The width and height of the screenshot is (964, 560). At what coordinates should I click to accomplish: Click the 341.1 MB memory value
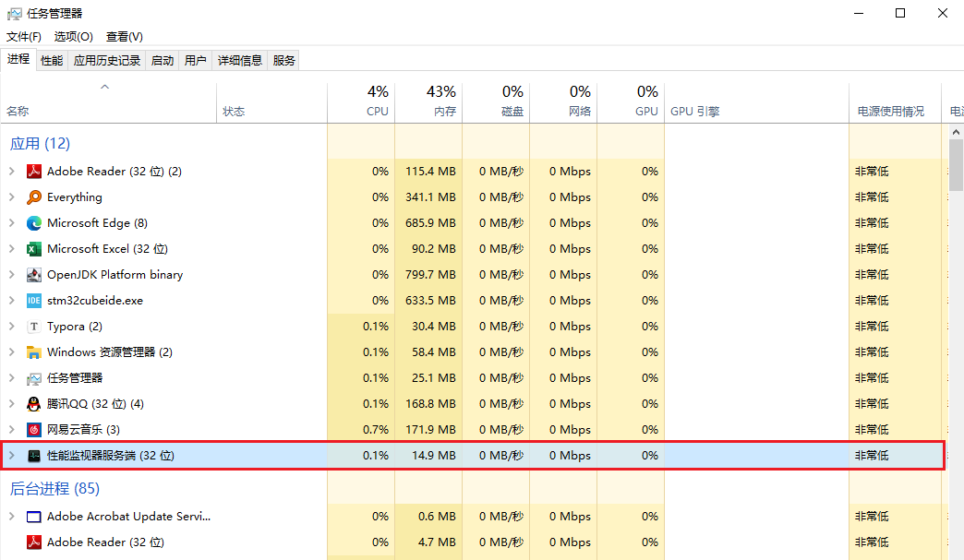430,197
